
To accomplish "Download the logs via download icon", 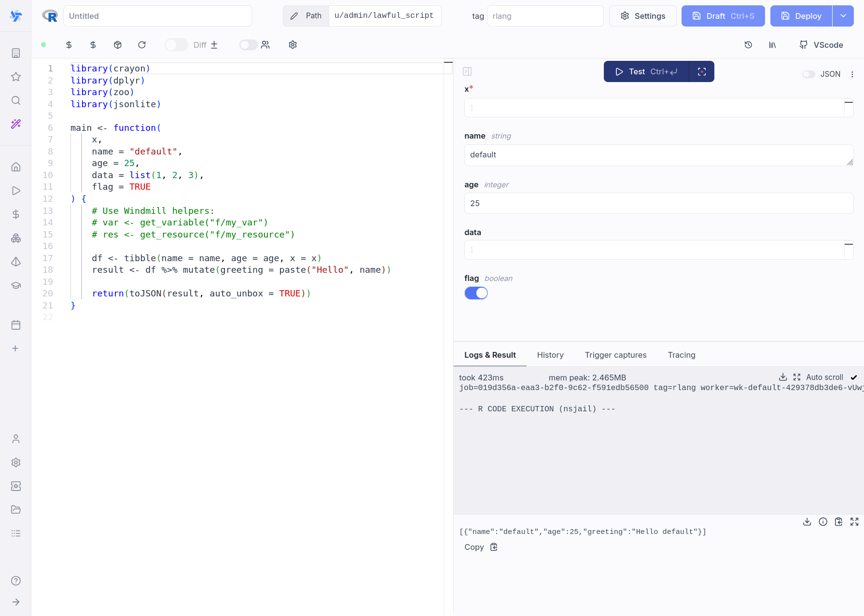I will point(783,377).
